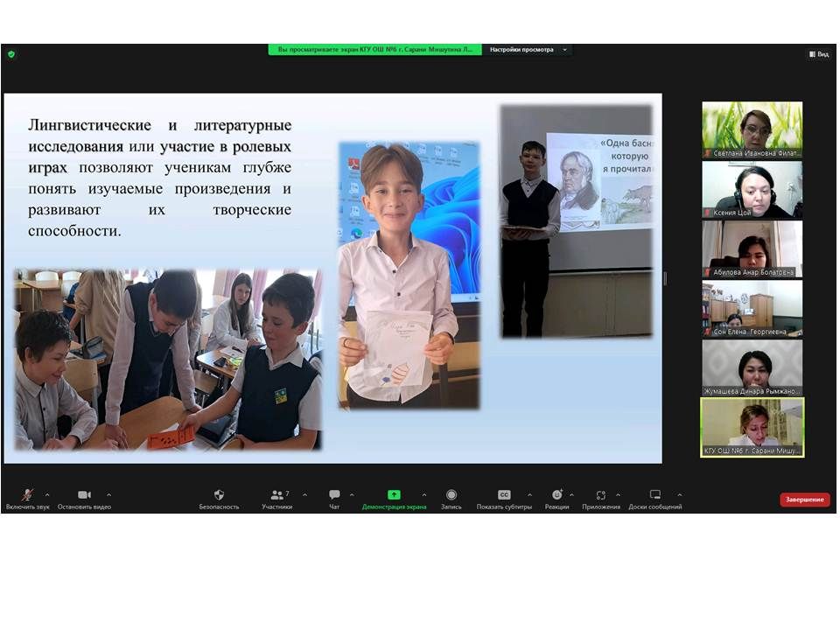Image resolution: width=840 pixels, height=630 pixels.
Task: Open the Reactions (Реакции) smiley icon
Action: pyautogui.click(x=556, y=495)
